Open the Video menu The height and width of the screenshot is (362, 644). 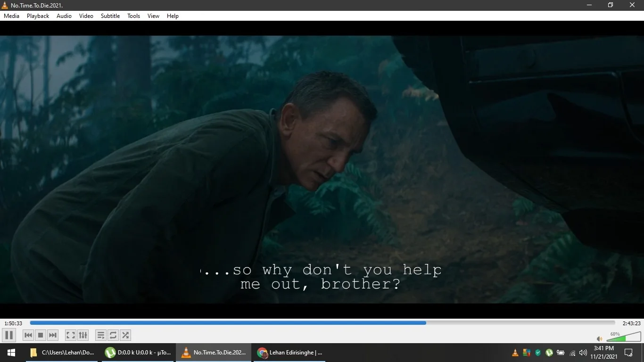click(x=86, y=16)
